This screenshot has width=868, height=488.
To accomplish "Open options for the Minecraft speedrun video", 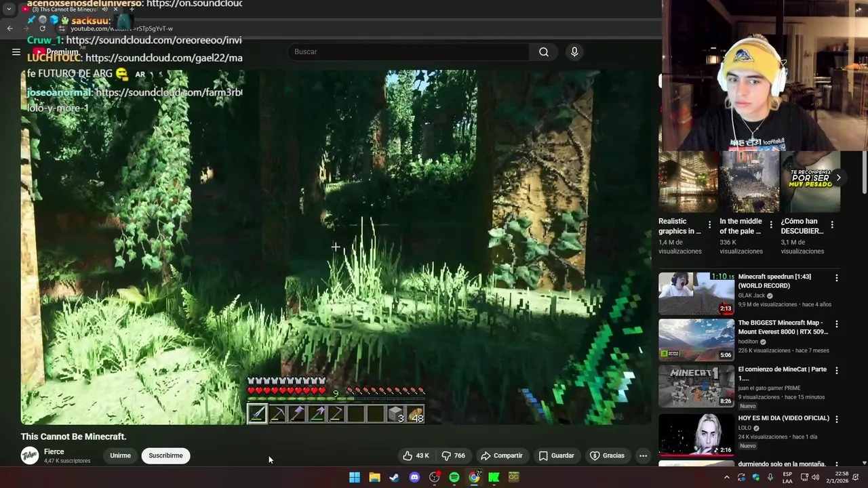I will click(836, 278).
